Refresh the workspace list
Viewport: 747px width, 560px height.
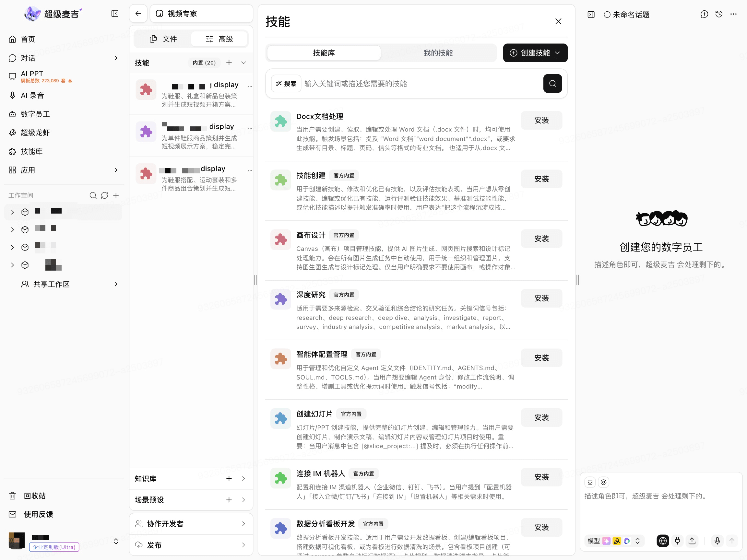tap(104, 195)
